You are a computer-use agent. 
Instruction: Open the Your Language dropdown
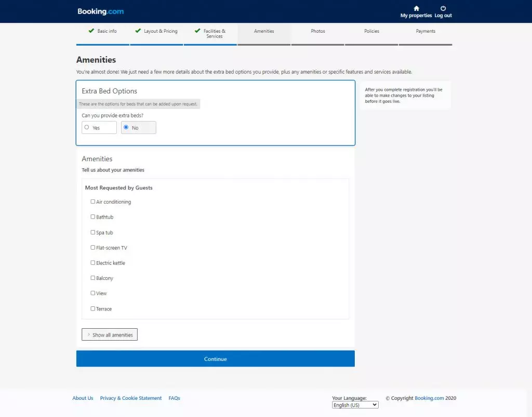pos(355,405)
